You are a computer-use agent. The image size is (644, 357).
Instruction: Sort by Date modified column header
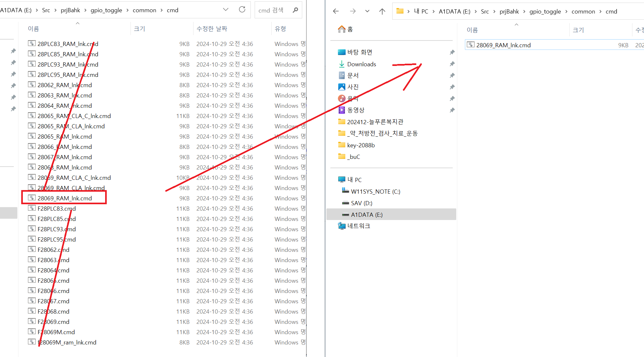tap(212, 29)
